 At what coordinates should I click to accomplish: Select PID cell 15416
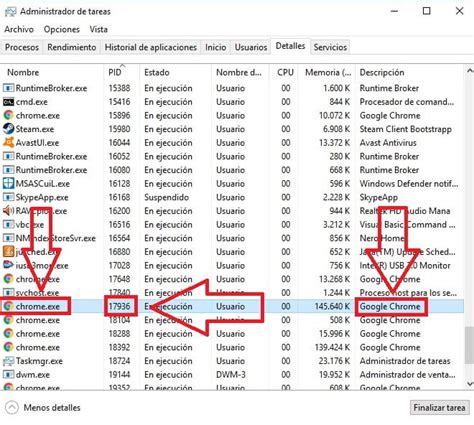119,102
